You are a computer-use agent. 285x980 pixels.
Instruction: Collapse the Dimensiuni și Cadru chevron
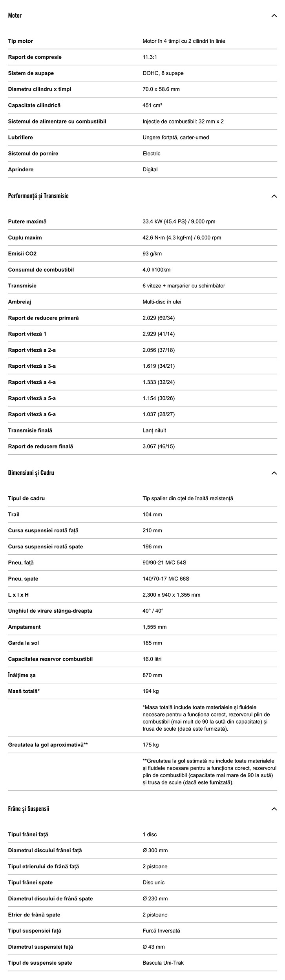pyautogui.click(x=274, y=473)
